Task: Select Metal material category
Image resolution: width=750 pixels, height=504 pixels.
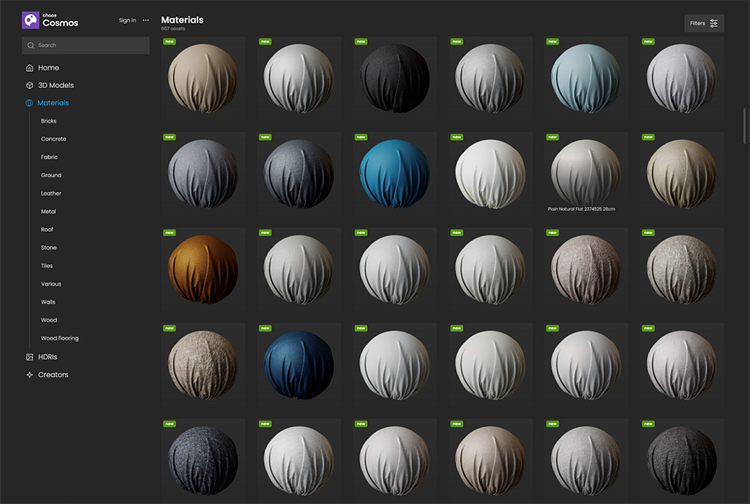Action: [x=48, y=212]
